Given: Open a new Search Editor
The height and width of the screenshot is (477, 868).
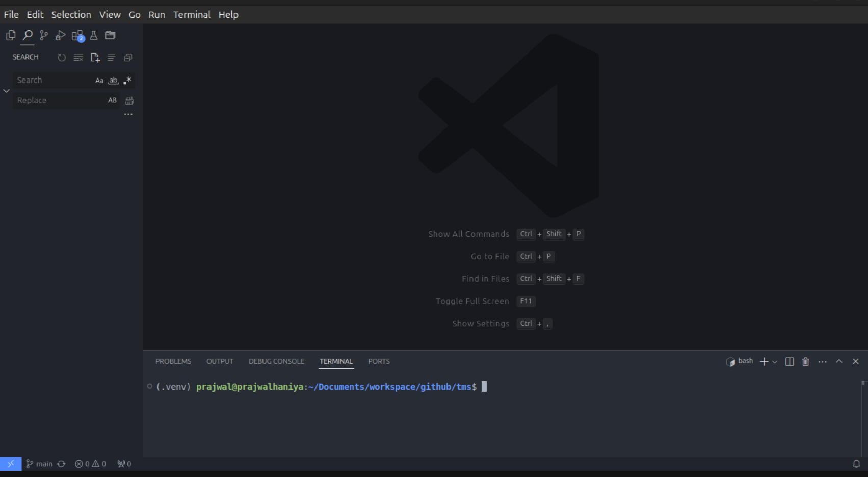Looking at the screenshot, I should click(95, 57).
